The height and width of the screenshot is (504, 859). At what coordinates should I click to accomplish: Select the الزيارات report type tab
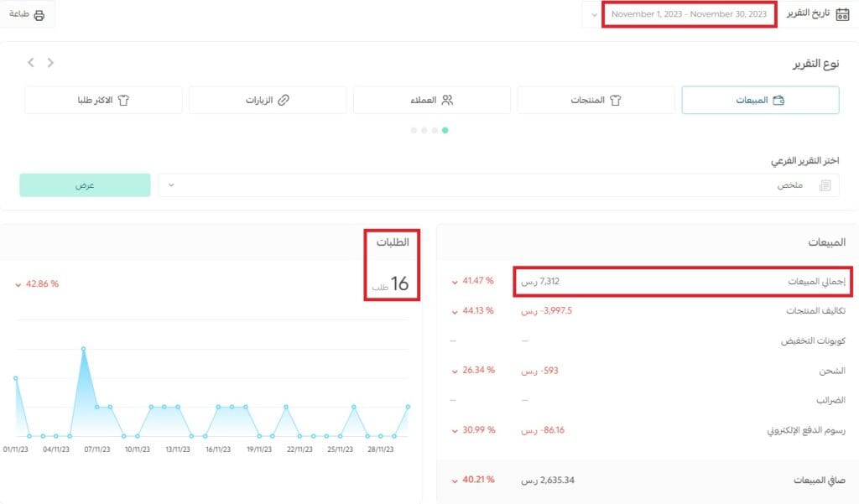tap(268, 100)
